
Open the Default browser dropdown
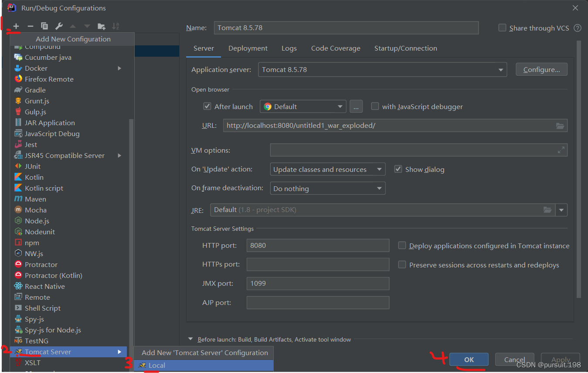point(303,106)
